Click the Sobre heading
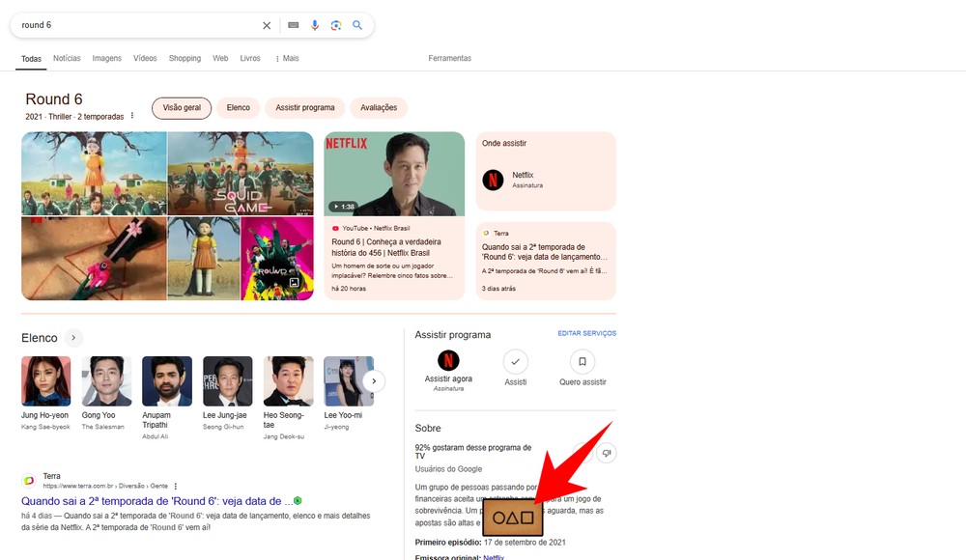The width and height of the screenshot is (966, 560). (x=428, y=428)
